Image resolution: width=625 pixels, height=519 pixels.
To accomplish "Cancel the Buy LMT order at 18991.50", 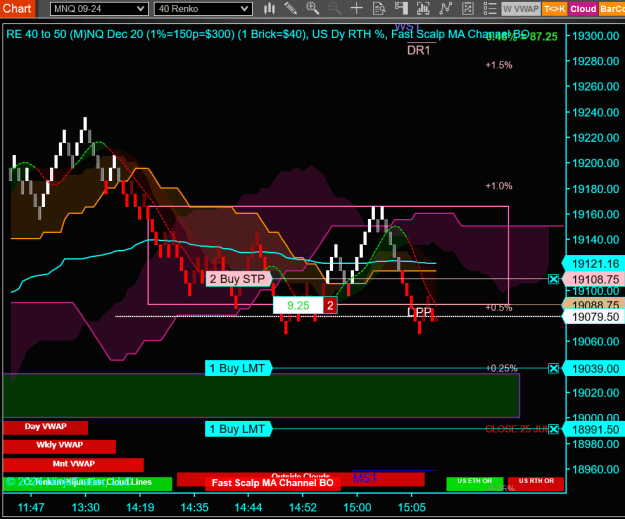I will click(554, 429).
